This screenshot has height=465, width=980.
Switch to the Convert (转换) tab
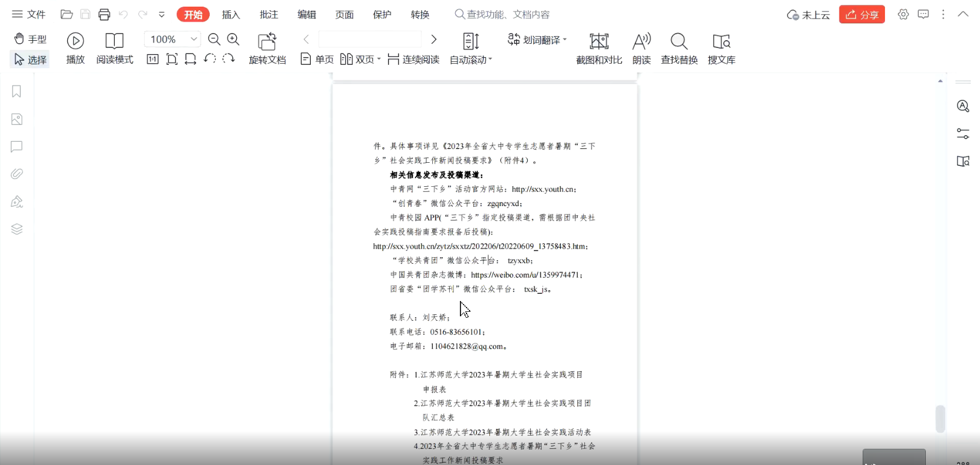click(420, 14)
